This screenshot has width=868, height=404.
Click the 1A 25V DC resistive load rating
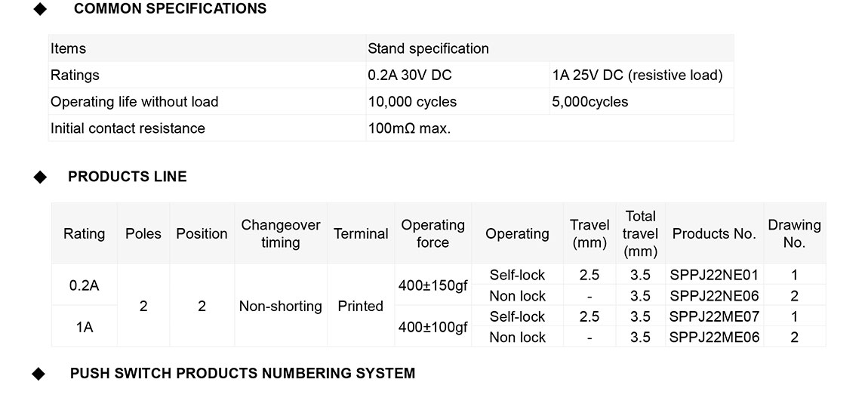[637, 75]
